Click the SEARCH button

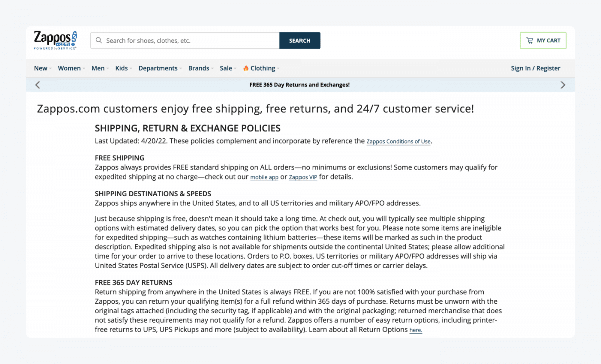(299, 40)
